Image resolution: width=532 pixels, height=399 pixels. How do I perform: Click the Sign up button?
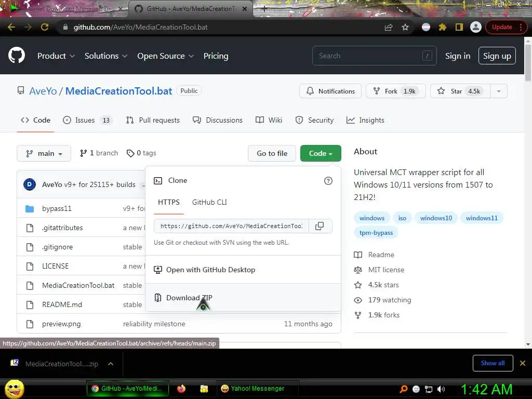pyautogui.click(x=497, y=56)
